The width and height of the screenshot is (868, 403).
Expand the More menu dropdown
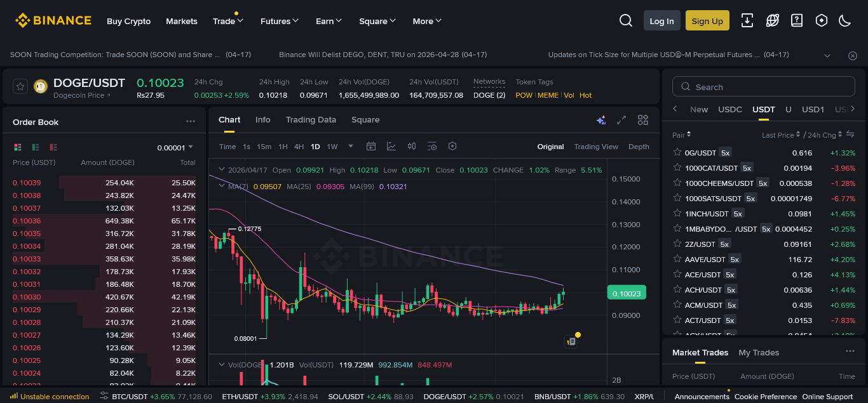click(427, 21)
